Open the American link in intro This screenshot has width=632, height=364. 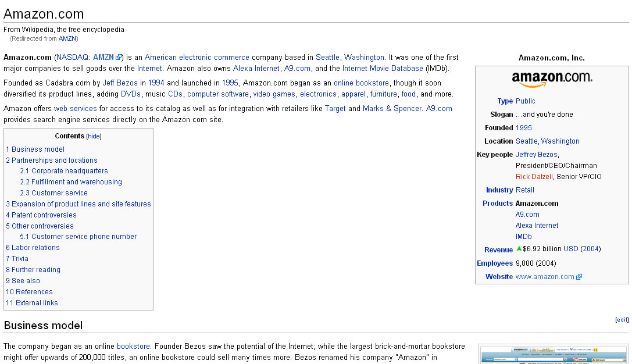[160, 57]
